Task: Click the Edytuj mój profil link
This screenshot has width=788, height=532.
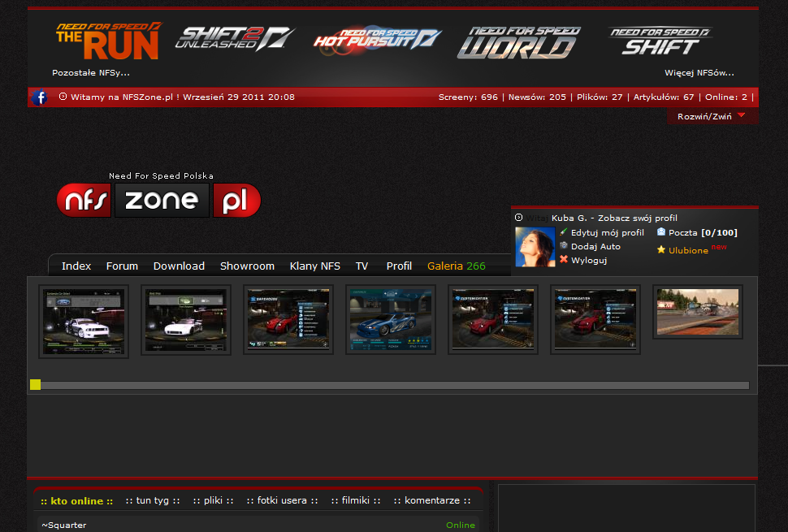Action: pyautogui.click(x=607, y=232)
